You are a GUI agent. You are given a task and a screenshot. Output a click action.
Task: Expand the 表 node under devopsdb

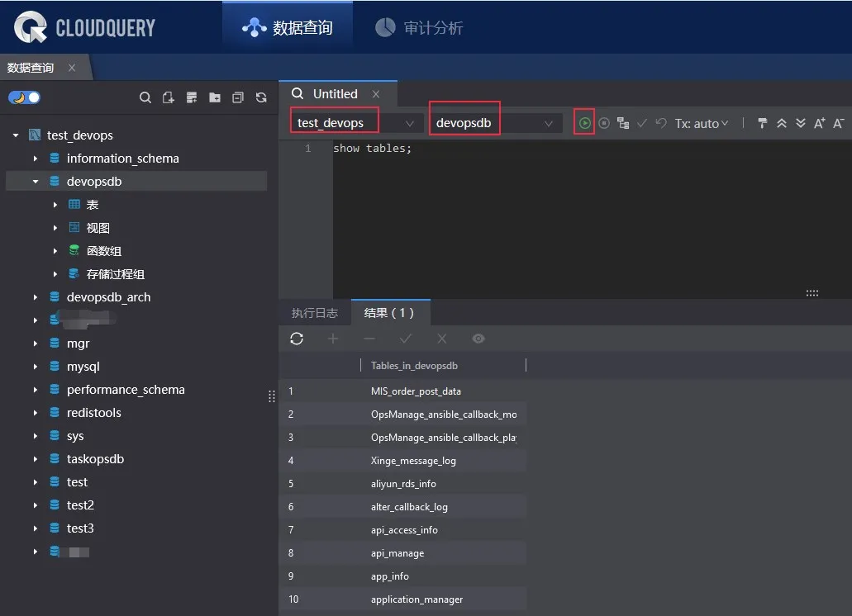(x=55, y=205)
